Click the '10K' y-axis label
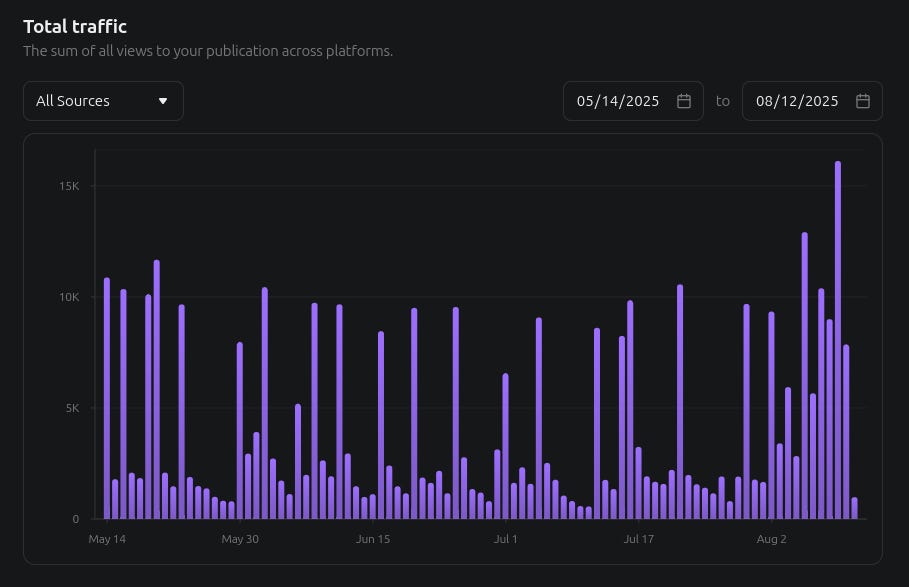Image resolution: width=909 pixels, height=587 pixels. pos(69,297)
